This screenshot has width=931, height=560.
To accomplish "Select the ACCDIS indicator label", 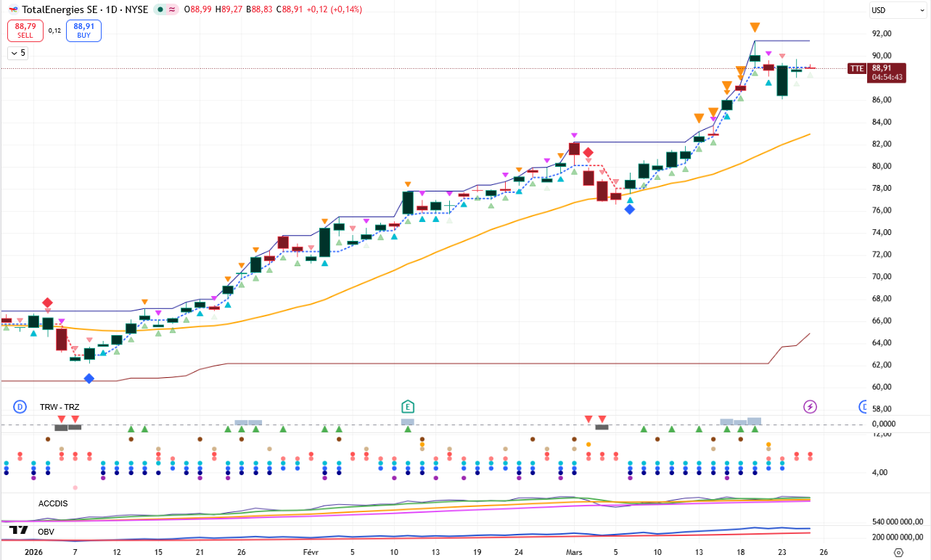I will tap(53, 503).
